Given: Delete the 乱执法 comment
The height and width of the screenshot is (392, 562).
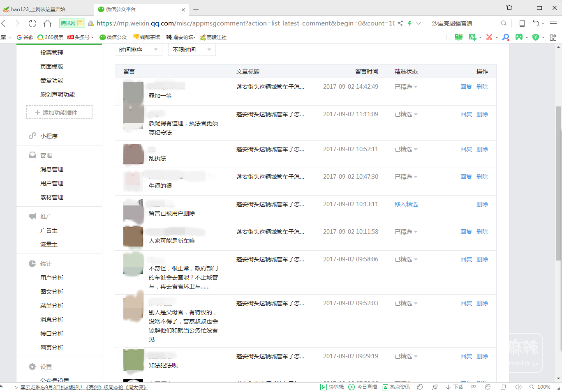Looking at the screenshot, I should (x=482, y=149).
